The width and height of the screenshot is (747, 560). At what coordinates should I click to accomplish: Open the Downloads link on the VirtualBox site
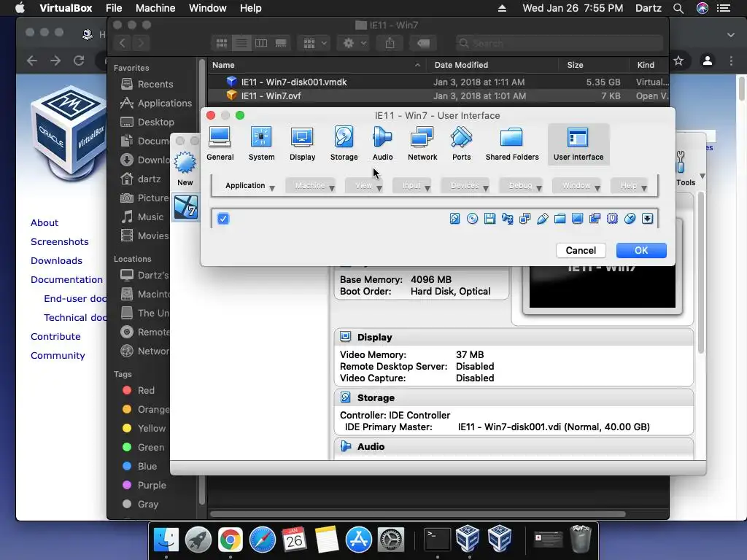click(56, 260)
